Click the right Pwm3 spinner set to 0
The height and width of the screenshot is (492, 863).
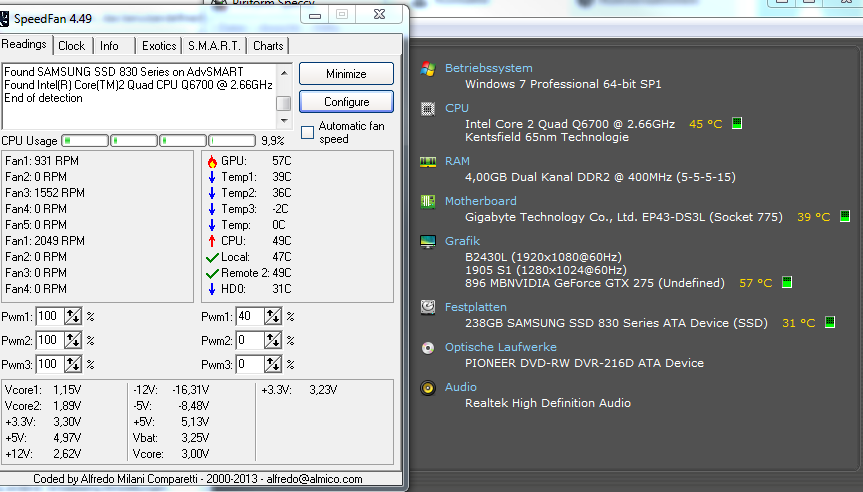272,364
